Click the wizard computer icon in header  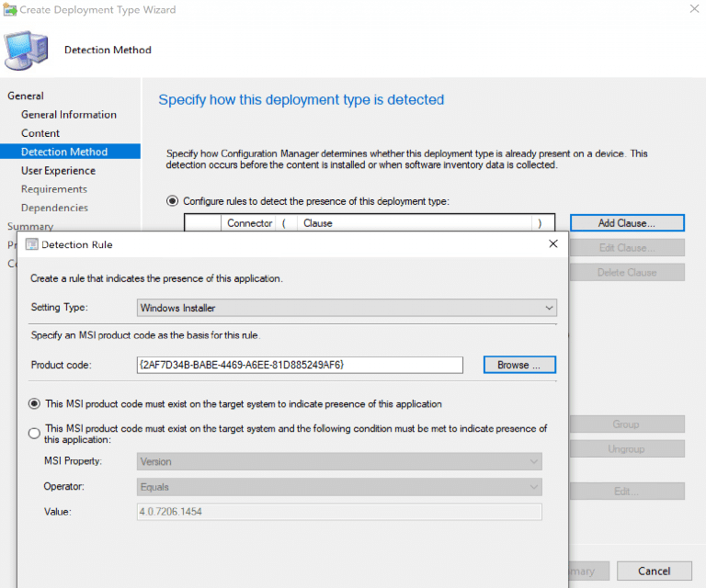pyautogui.click(x=26, y=49)
